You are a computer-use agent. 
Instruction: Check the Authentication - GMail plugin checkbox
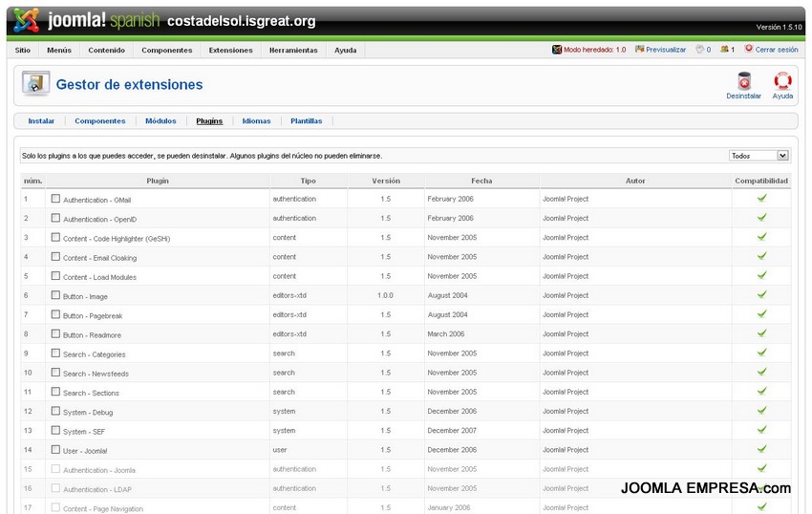[x=56, y=199]
